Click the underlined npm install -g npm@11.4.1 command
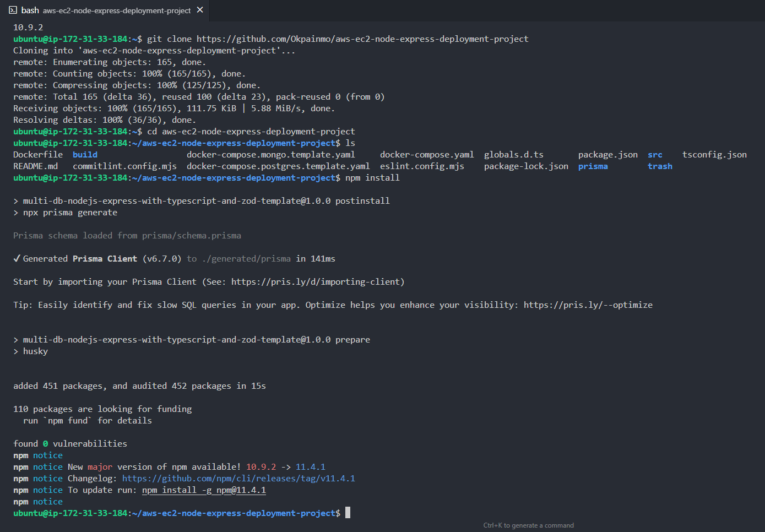The width and height of the screenshot is (765, 532). (x=204, y=490)
